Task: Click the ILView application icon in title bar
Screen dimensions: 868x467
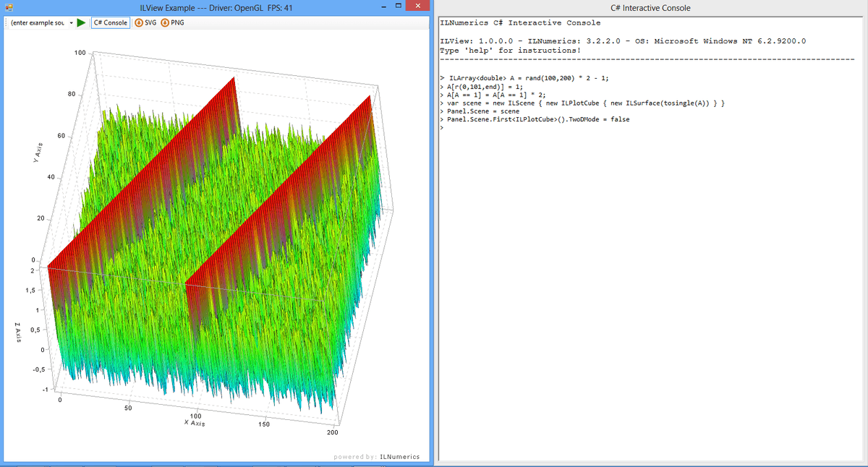Action: coord(9,7)
